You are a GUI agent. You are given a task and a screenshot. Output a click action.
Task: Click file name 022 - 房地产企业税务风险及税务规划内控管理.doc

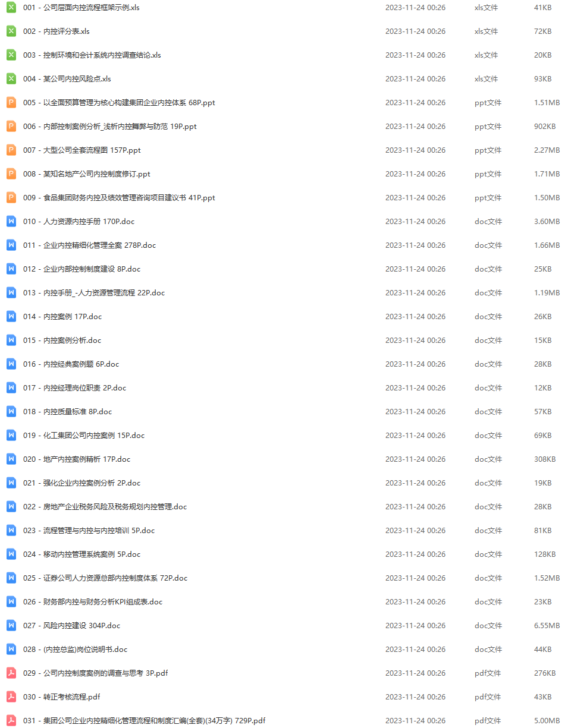pos(105,507)
